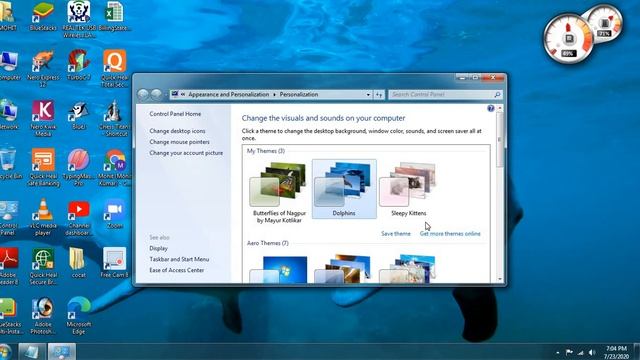Click the Save theme link
The height and width of the screenshot is (360, 640).
[x=396, y=234]
